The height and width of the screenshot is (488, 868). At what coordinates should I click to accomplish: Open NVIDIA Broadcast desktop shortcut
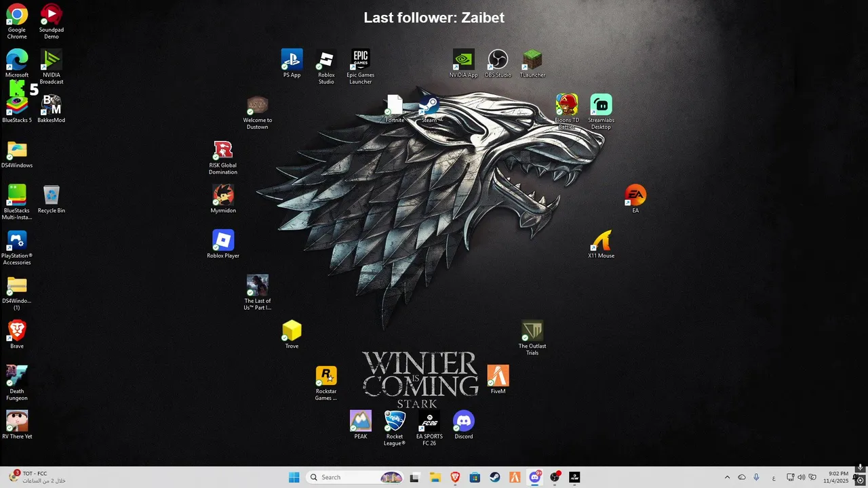pos(52,66)
